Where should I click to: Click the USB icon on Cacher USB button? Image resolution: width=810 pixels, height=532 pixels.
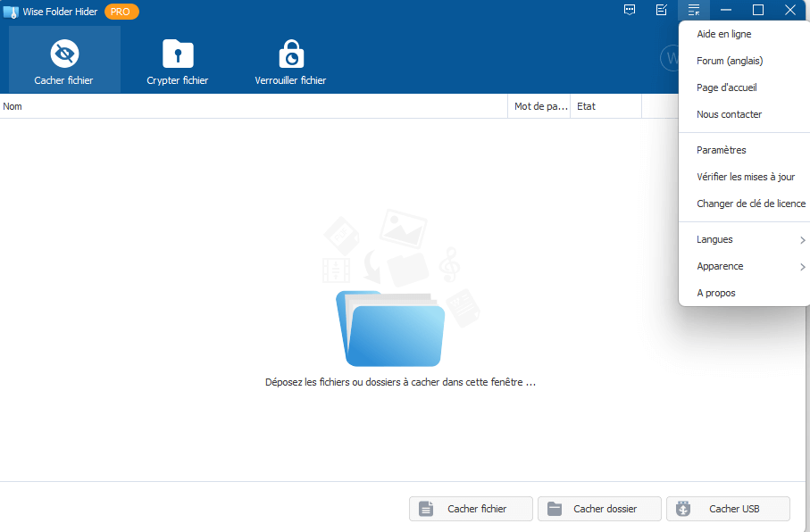pyautogui.click(x=682, y=508)
